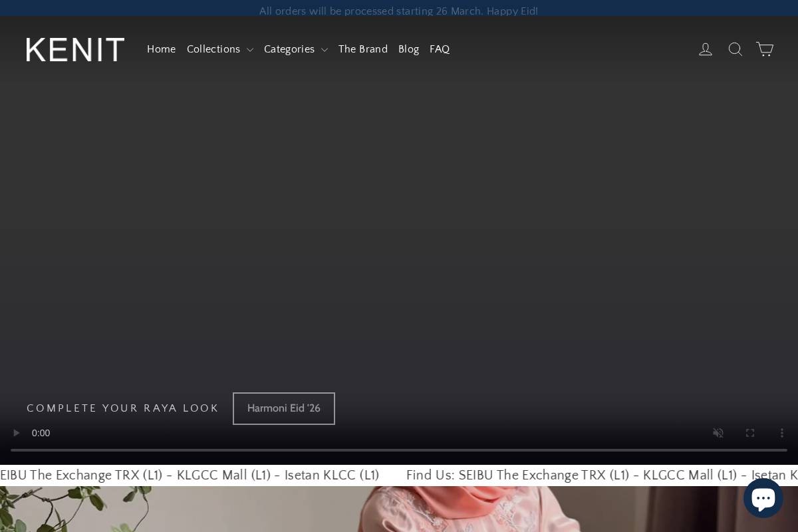
Task: Click the COMPLETE YOUR RAYA LOOK label
Action: [x=122, y=408]
